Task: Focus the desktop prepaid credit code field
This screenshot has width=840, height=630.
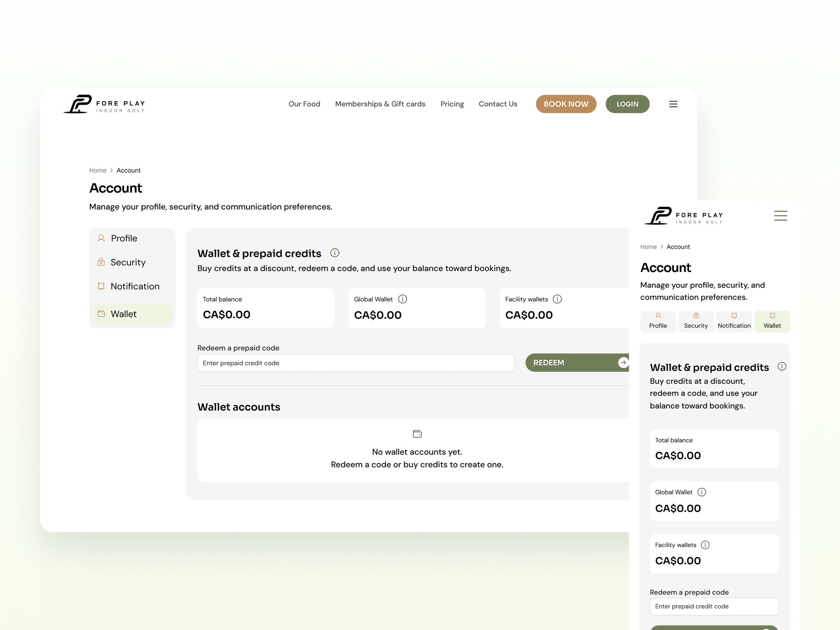Action: [356, 363]
